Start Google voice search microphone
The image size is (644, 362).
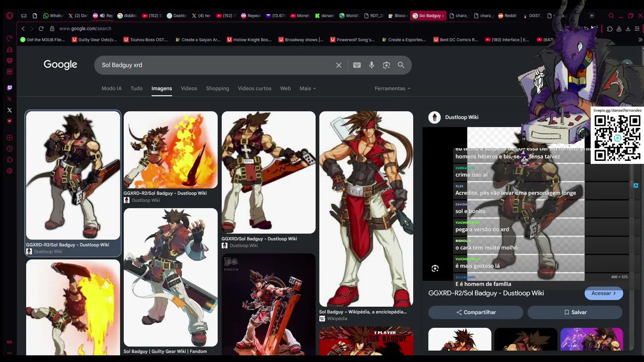point(372,65)
